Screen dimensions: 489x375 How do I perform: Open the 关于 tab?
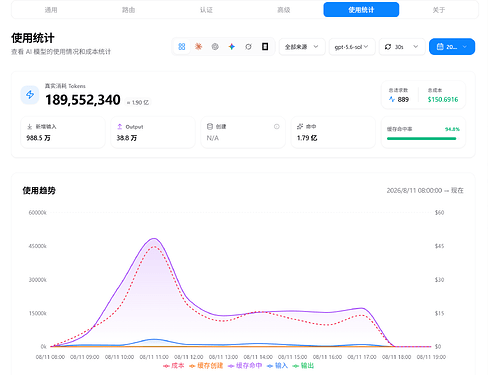439,10
